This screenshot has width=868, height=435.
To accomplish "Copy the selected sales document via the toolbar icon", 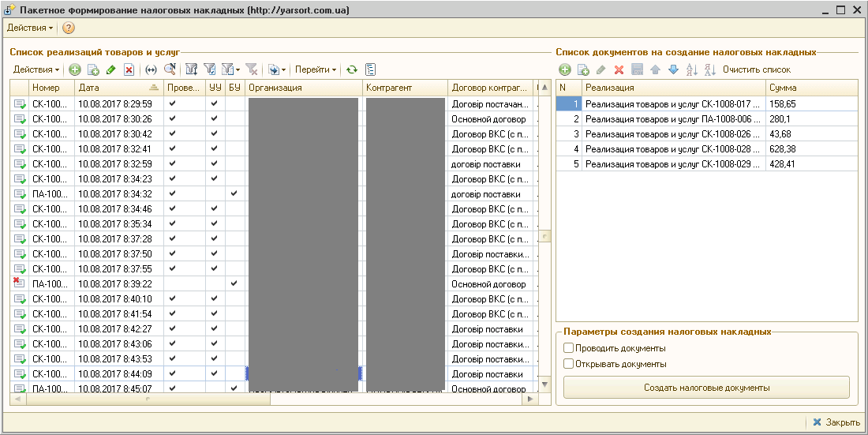I will click(x=94, y=69).
